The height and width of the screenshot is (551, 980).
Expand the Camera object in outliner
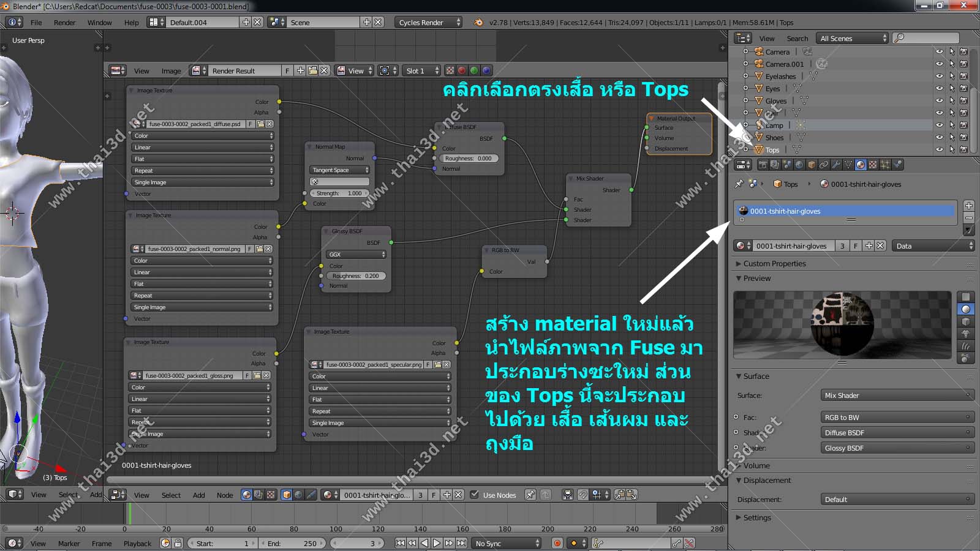745,51
